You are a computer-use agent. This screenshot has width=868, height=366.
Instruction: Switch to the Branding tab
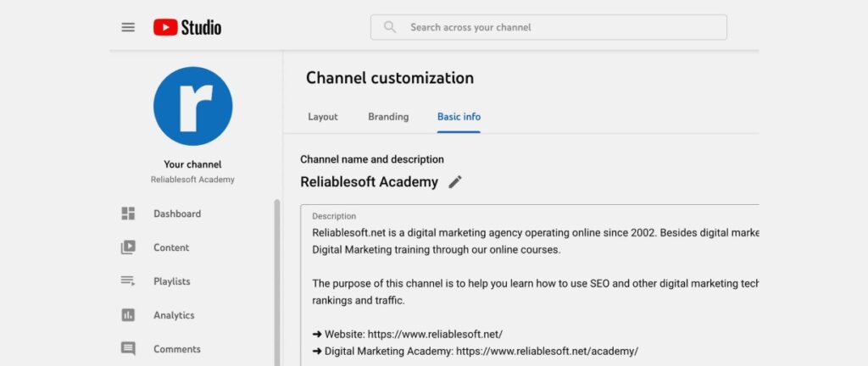[x=388, y=117]
